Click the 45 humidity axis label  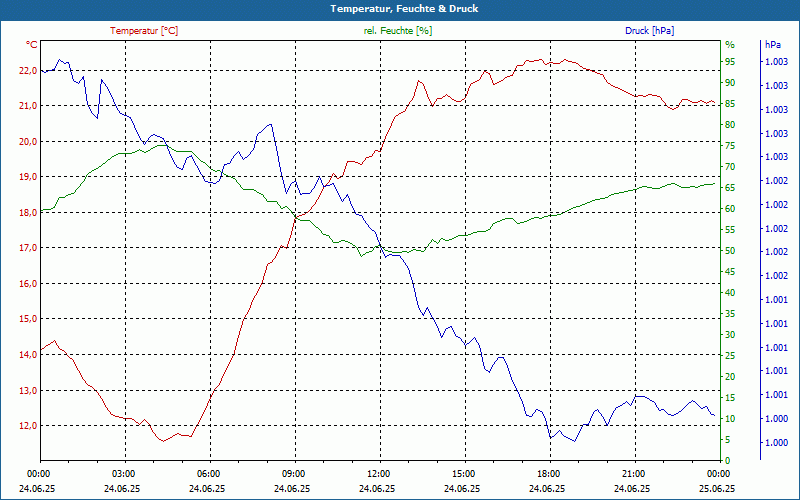pyautogui.click(x=730, y=272)
